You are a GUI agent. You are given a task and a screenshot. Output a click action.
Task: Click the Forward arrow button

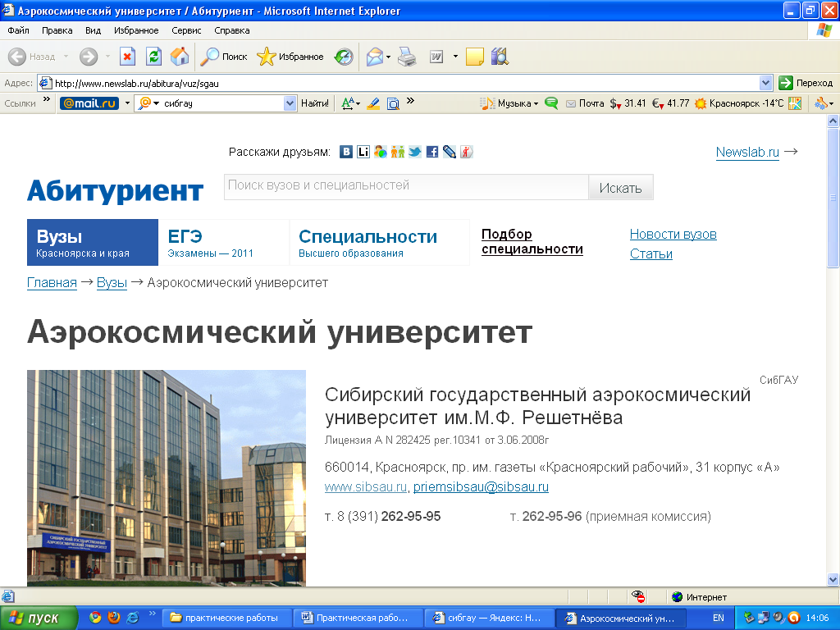89,57
